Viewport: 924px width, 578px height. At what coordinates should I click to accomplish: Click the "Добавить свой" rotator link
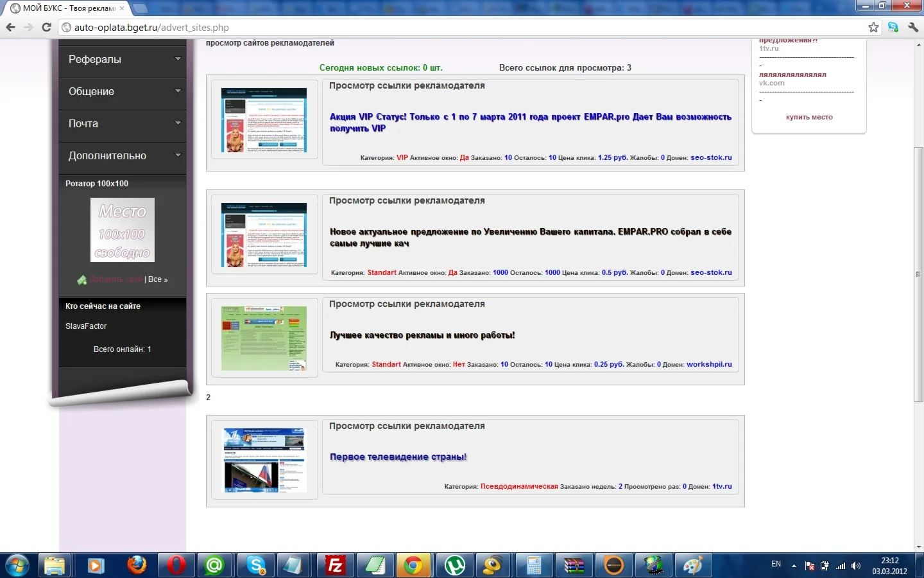click(x=116, y=279)
